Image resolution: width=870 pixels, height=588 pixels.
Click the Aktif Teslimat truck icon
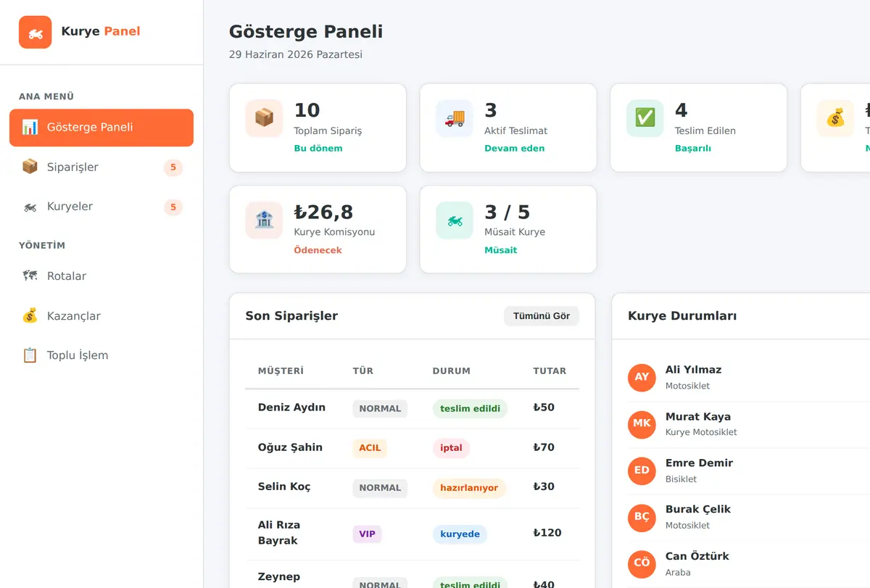coord(455,118)
